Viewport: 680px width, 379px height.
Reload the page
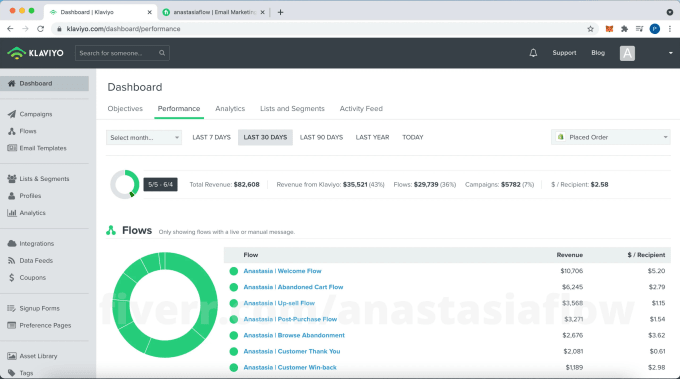[40, 29]
